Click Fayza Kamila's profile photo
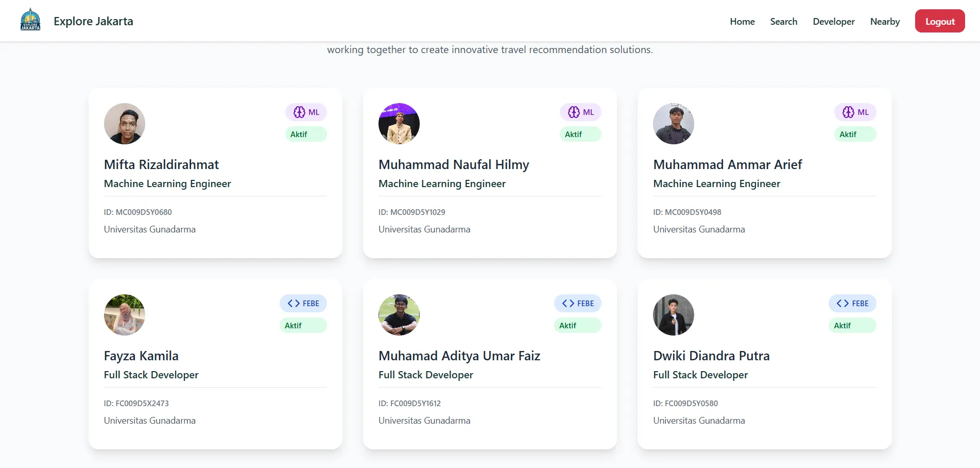Image resolution: width=980 pixels, height=468 pixels. (125, 315)
